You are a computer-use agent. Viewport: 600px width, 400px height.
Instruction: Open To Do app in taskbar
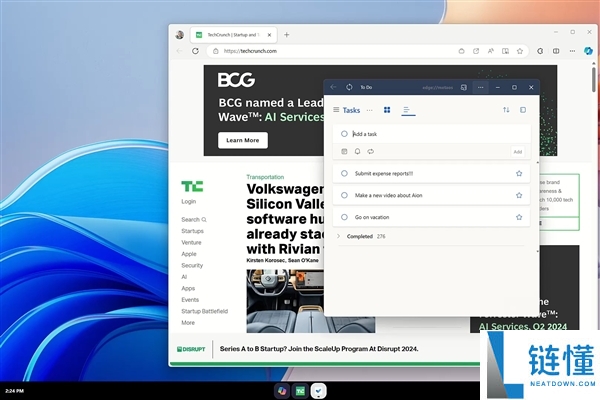tap(318, 391)
